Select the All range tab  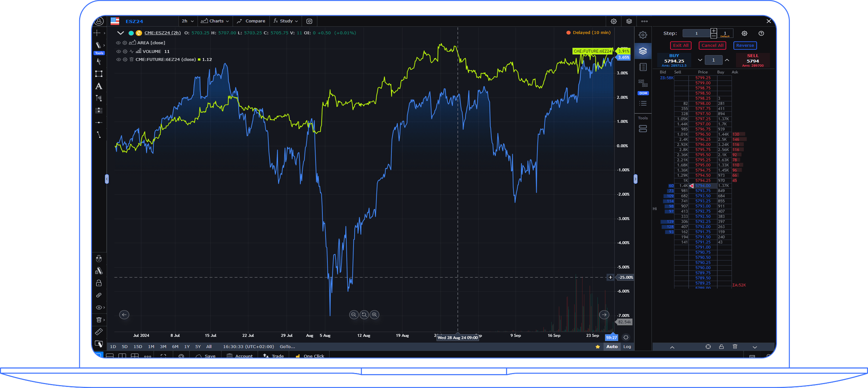(209, 347)
